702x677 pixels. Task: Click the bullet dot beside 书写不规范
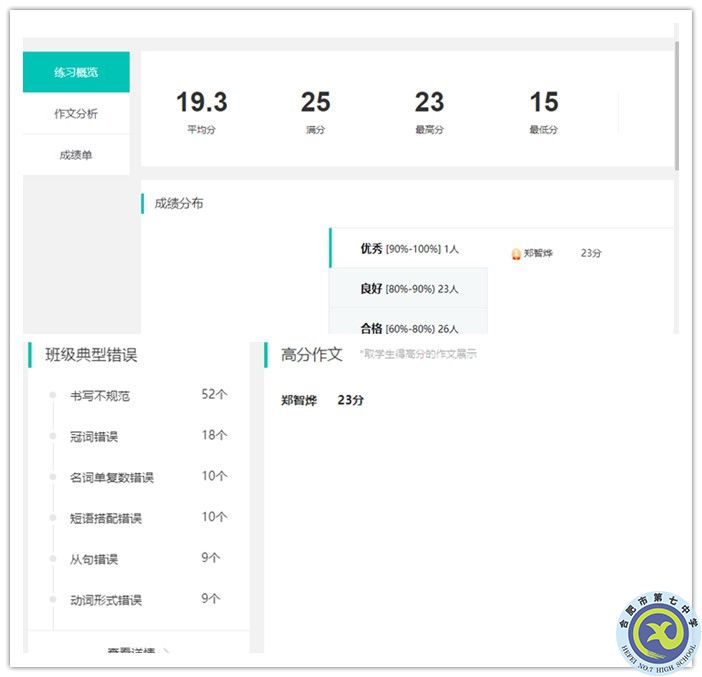(x=52, y=396)
